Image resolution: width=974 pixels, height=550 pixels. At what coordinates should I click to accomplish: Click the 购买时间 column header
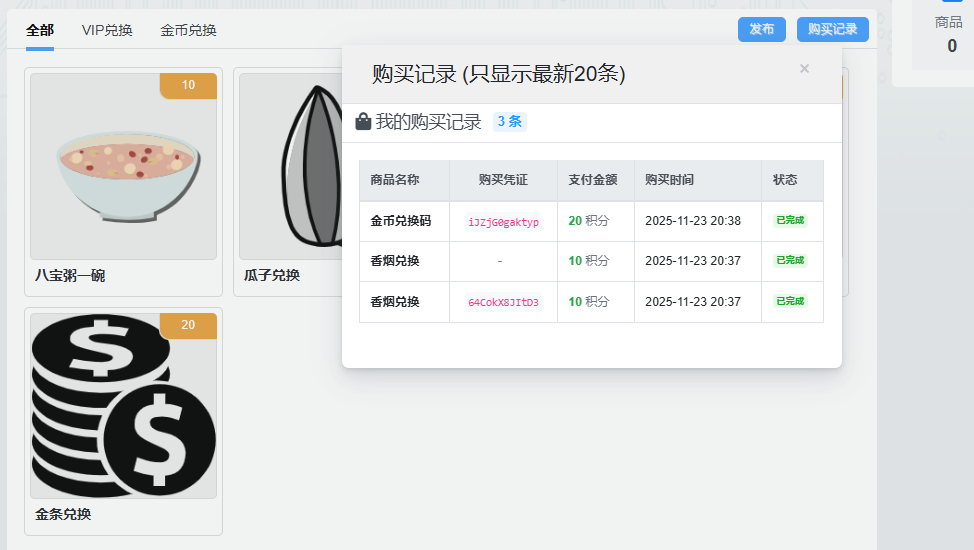pos(669,180)
